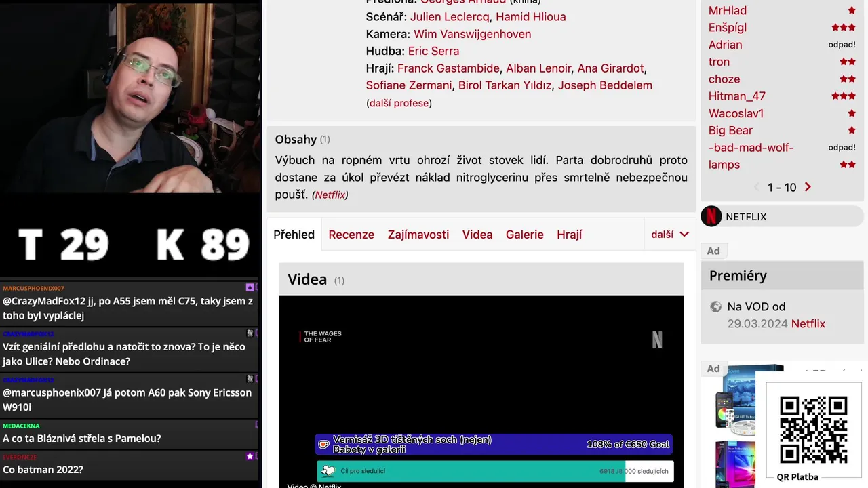The image size is (868, 488).
Task: Open user MrHlad profile
Action: pyautogui.click(x=728, y=10)
